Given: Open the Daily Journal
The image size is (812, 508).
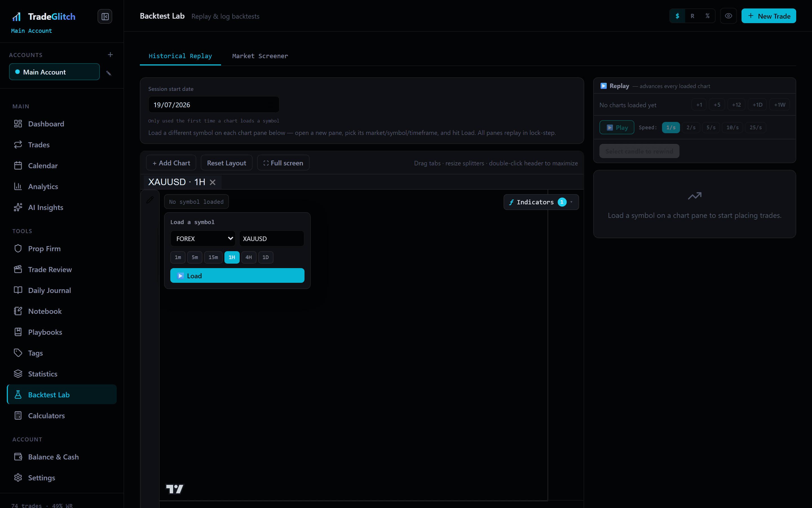Looking at the screenshot, I should point(62,290).
